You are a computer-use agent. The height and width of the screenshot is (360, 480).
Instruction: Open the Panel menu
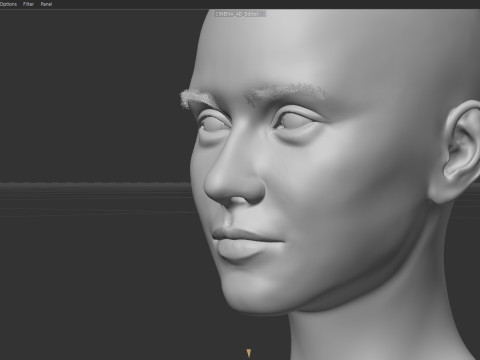tap(46, 4)
